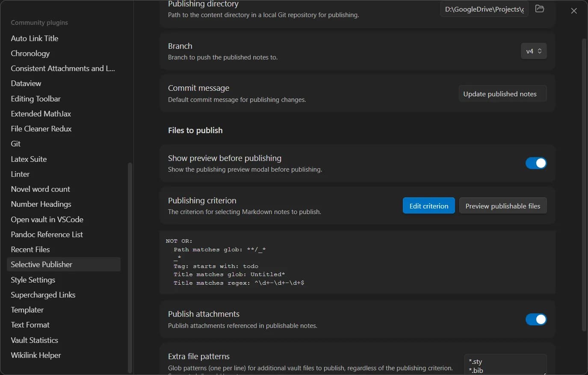Open Templater plugin settings
588x375 pixels.
click(64, 310)
